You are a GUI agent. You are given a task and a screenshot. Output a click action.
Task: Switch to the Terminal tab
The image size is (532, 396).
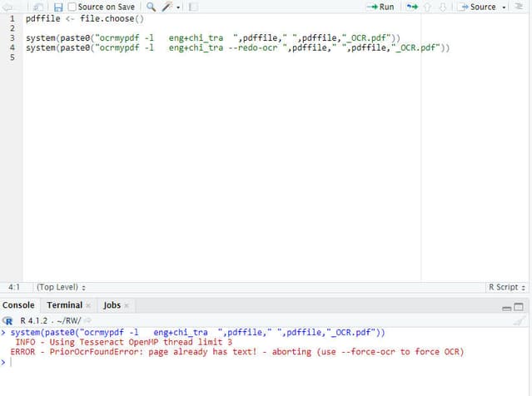tap(64, 305)
